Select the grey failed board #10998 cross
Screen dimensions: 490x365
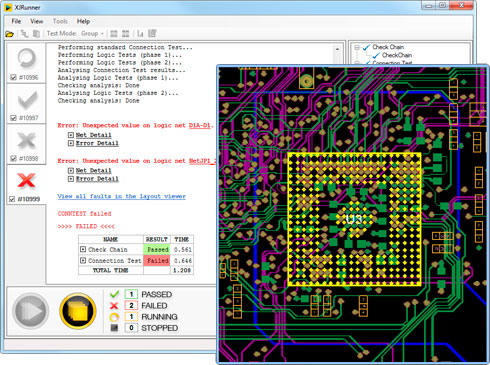[26, 140]
